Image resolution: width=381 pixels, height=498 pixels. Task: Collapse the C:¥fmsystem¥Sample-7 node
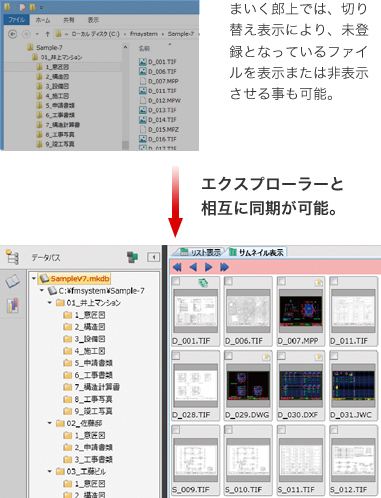point(42,290)
